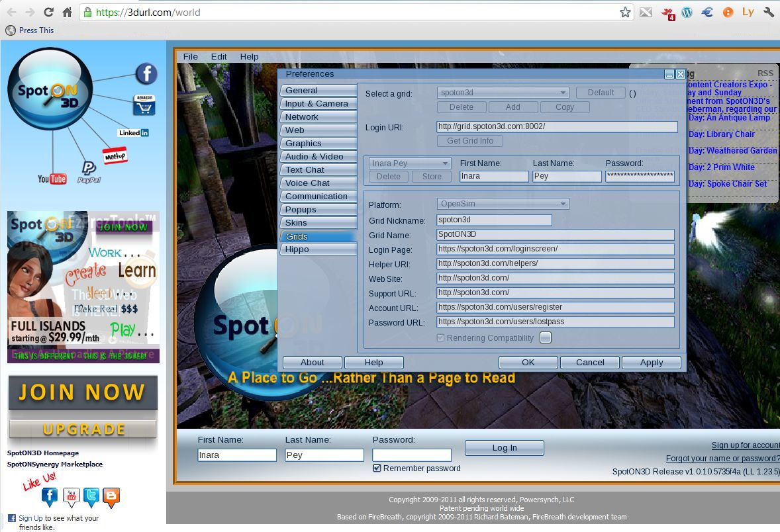Toggle the Remember password checkbox

click(377, 468)
